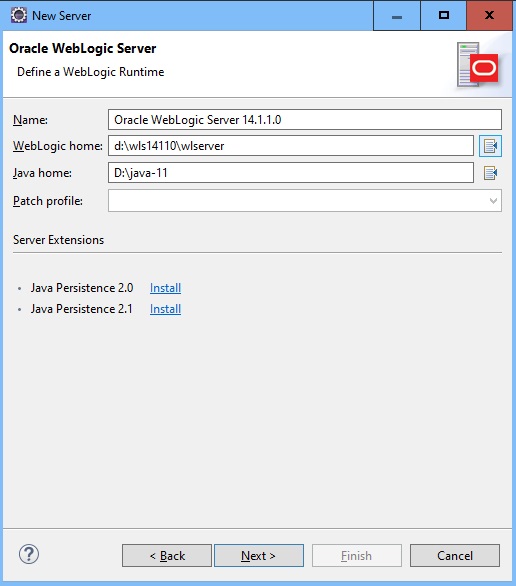Browse for Java home folder

tap(490, 173)
